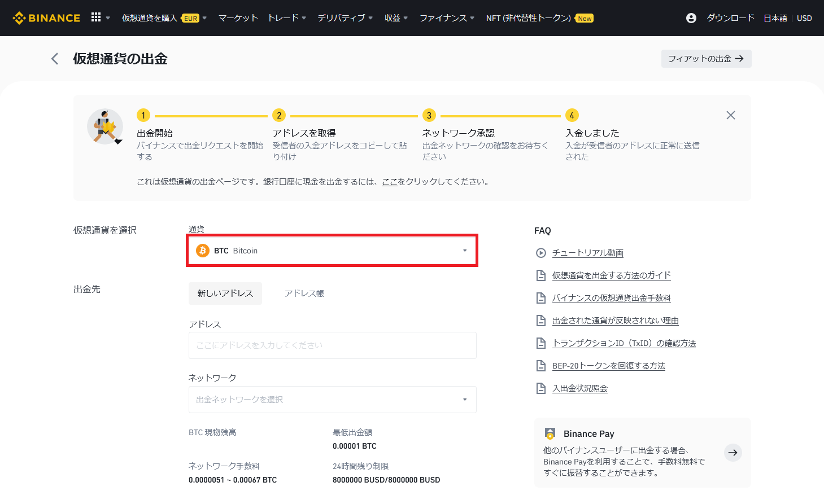Click the 0.0000051 ~ 0.00067 BTC fee value
This screenshot has height=504, width=824.
(233, 480)
